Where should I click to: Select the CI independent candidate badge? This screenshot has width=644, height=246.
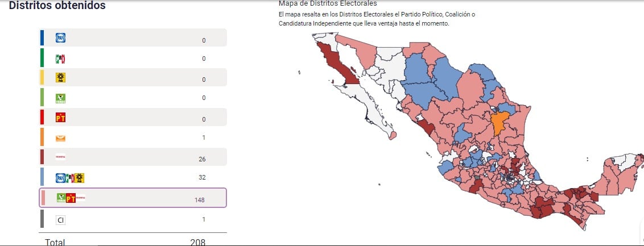tap(60, 219)
